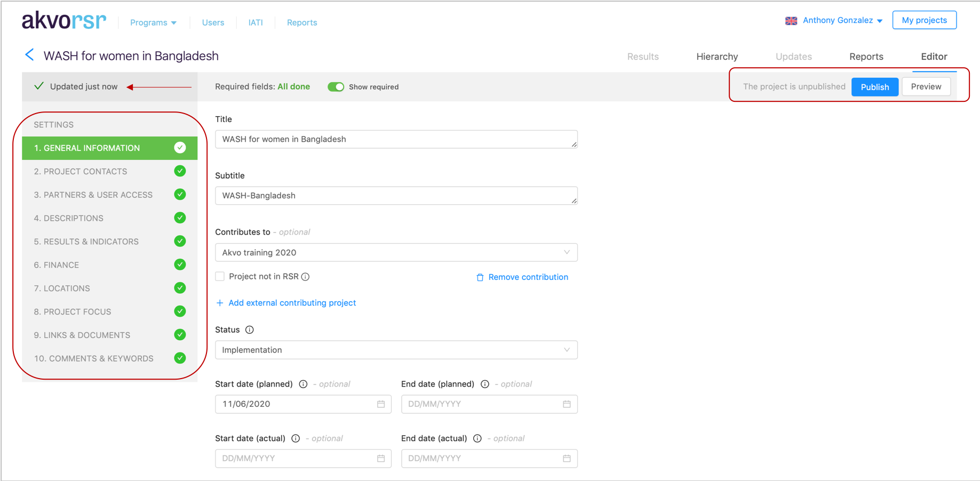The height and width of the screenshot is (481, 980).
Task: Select 7. Locations section
Action: coord(109,288)
